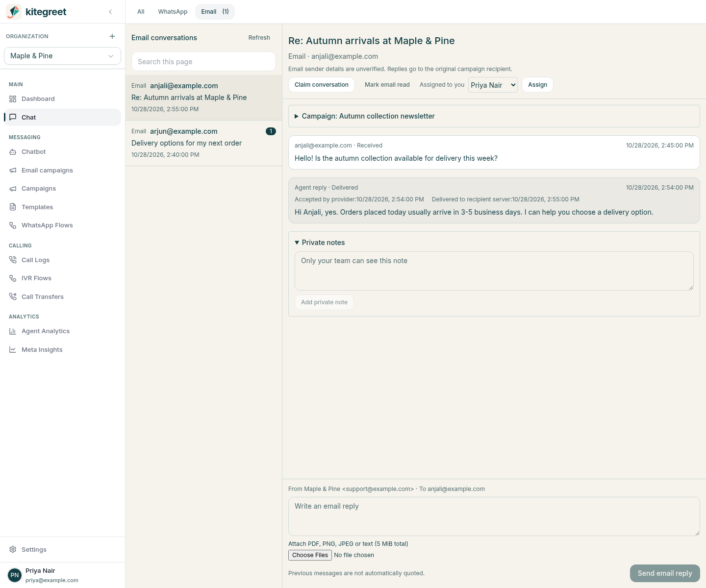Click Mark email read
Viewport: 706px width, 588px height.
[x=387, y=85]
